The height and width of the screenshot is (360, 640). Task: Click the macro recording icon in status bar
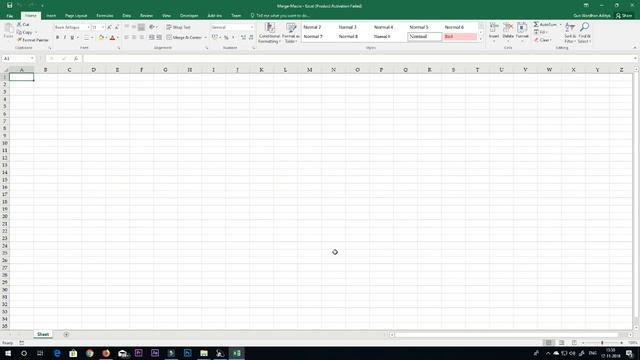tap(22, 343)
